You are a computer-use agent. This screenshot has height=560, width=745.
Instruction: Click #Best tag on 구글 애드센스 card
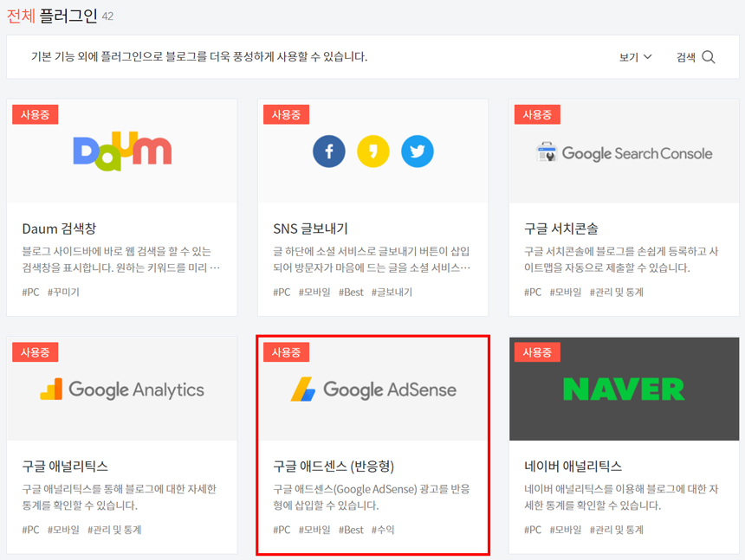pyautogui.click(x=351, y=530)
